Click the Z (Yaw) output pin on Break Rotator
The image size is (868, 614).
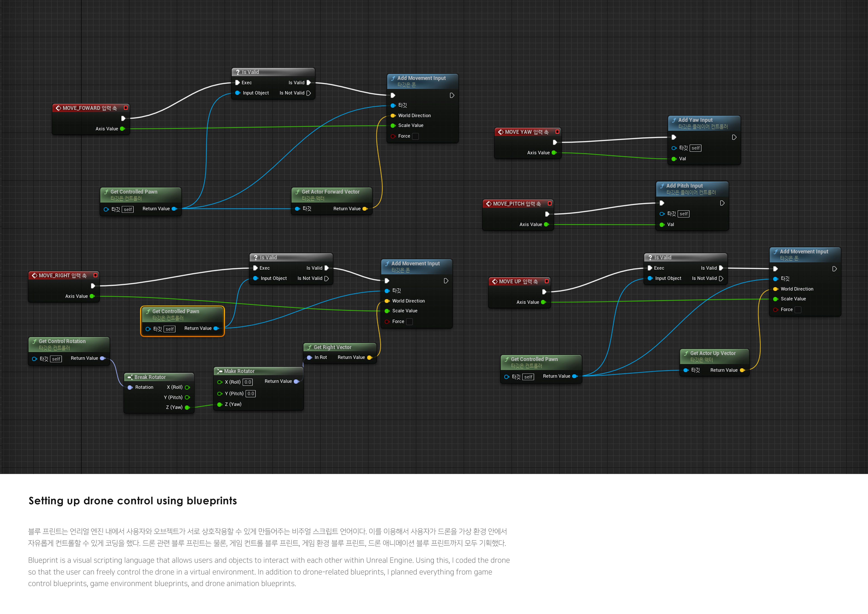(187, 408)
